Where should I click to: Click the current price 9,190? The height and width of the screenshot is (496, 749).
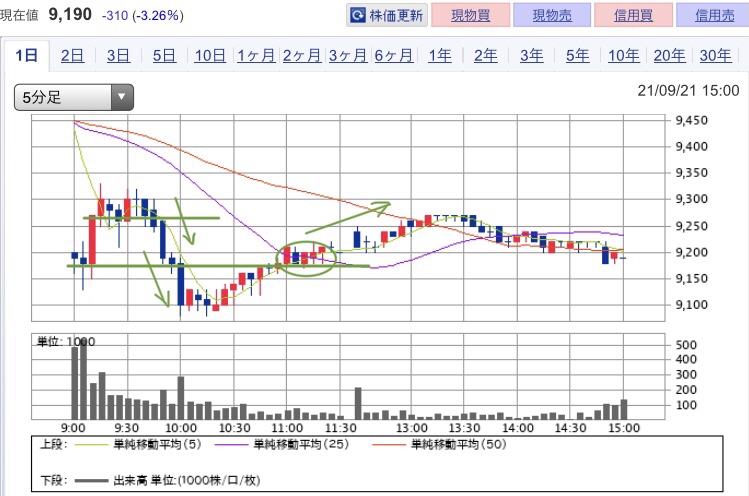click(70, 14)
